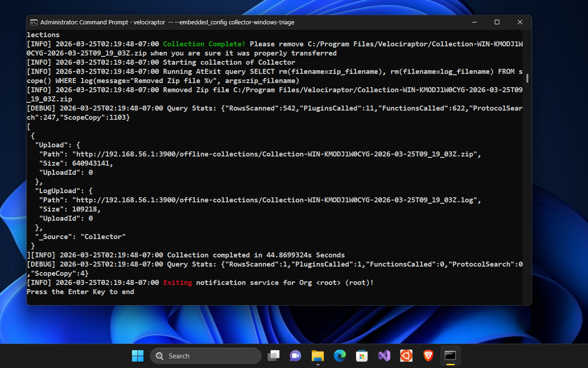Click the Command Prompt title bar icon
Image resolution: width=588 pixels, height=368 pixels.
pos(34,22)
